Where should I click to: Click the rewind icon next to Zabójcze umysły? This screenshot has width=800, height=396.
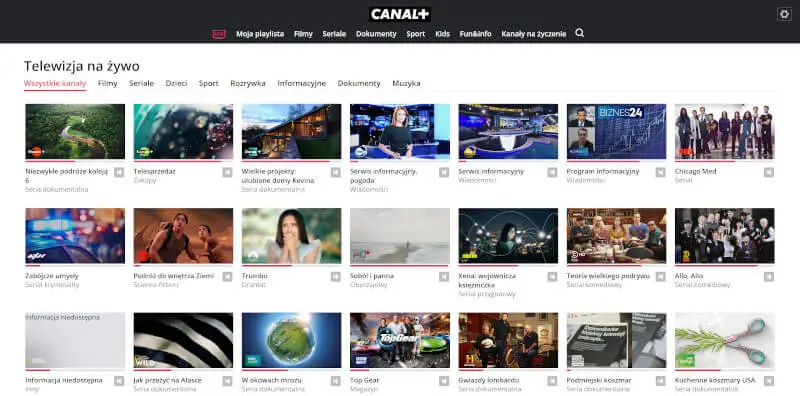pyautogui.click(x=119, y=277)
